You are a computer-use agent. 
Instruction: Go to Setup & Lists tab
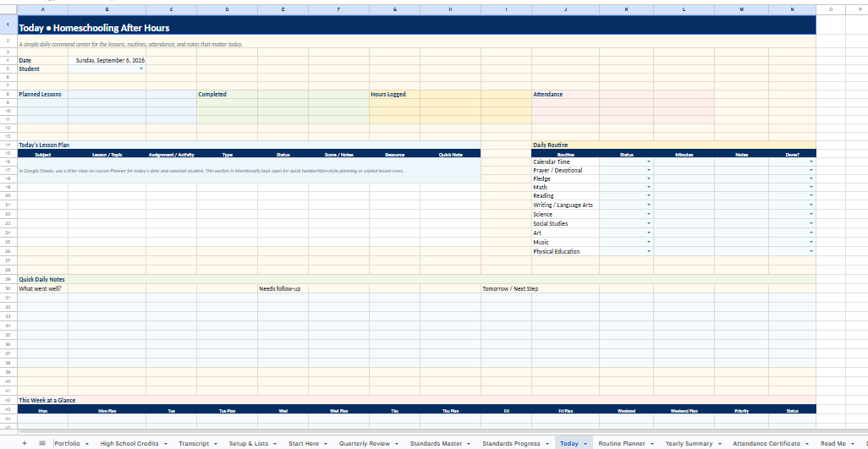click(x=249, y=443)
